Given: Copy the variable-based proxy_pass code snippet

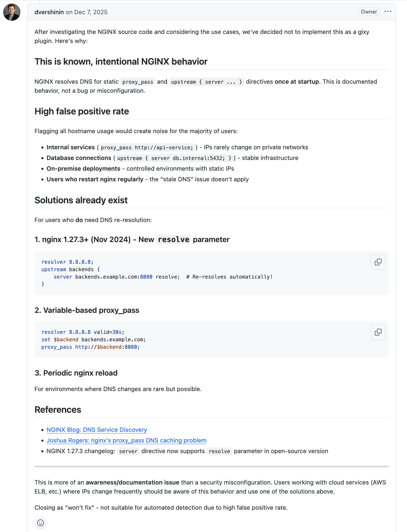Looking at the screenshot, I should [378, 332].
